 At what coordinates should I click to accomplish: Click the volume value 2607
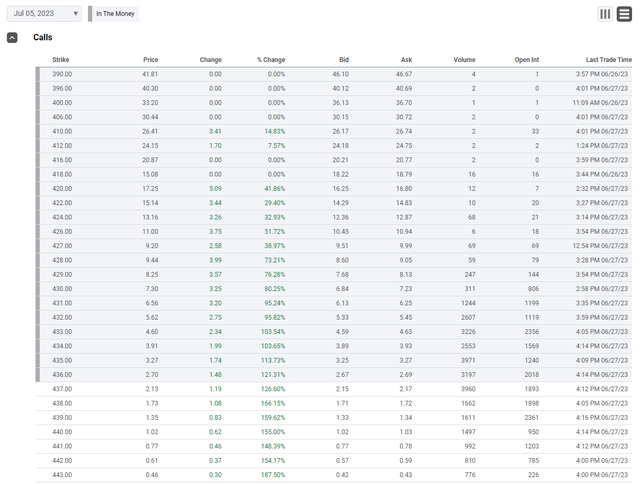click(x=468, y=317)
